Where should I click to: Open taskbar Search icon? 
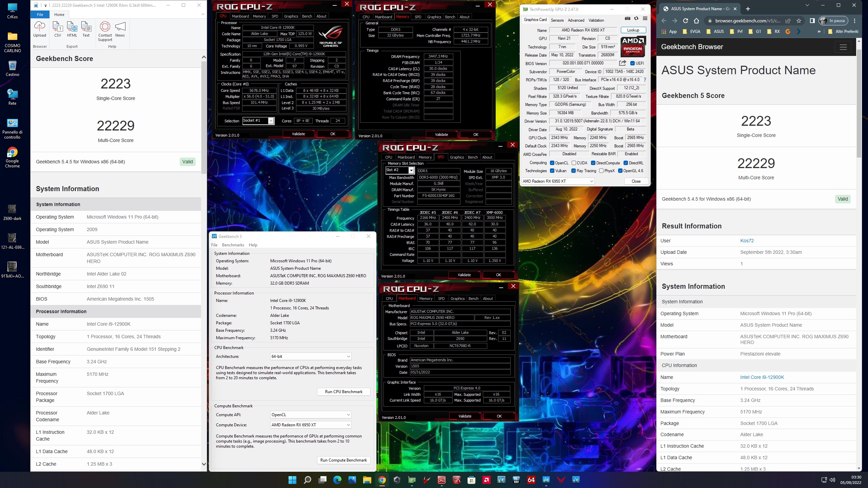[x=307, y=480]
